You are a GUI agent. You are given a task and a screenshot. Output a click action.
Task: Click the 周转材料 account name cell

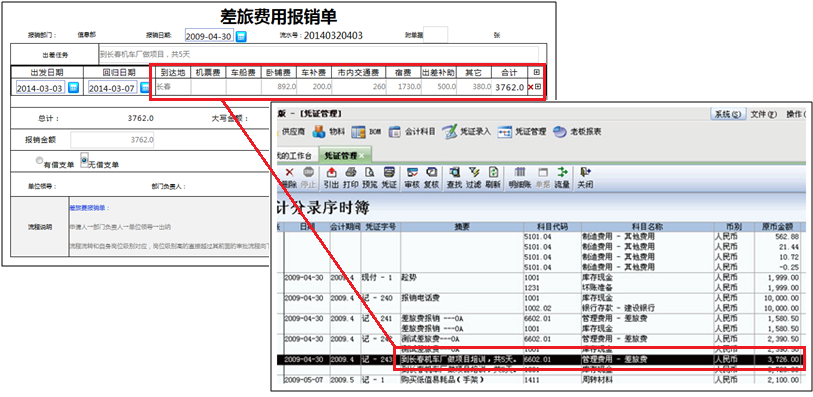pos(598,380)
